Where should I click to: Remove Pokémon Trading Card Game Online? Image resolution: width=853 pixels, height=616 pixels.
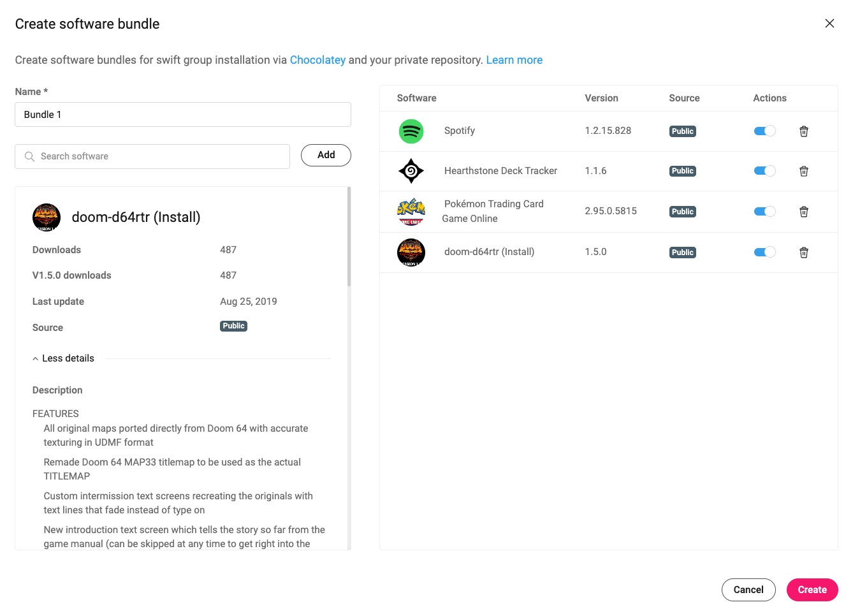804,212
